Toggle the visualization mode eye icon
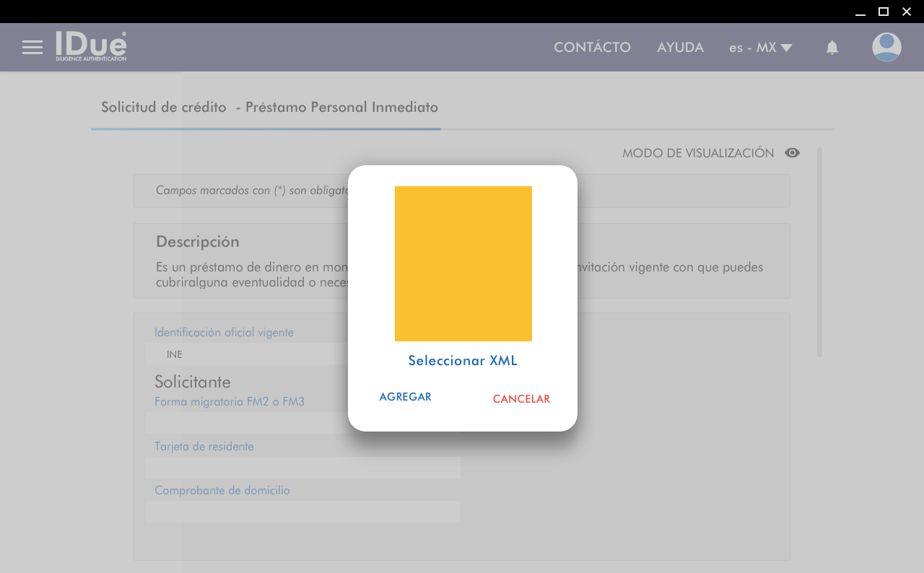The width and height of the screenshot is (924, 573). [792, 153]
